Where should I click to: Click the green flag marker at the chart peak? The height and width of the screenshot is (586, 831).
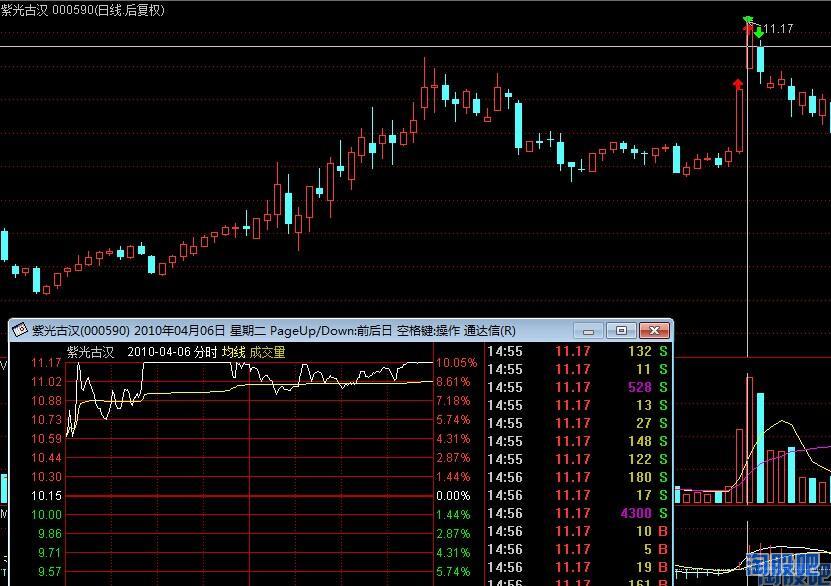748,21
